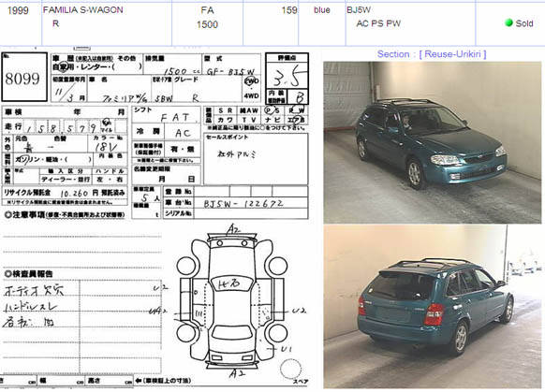Viewport: 545px width, 392px height.
Task: Open the front view car photo
Action: 432,142
